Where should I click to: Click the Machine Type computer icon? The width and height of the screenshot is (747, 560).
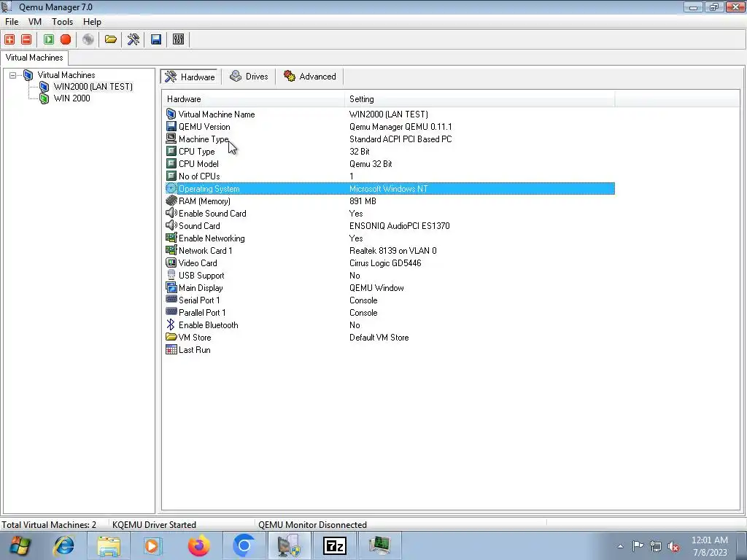click(x=171, y=139)
